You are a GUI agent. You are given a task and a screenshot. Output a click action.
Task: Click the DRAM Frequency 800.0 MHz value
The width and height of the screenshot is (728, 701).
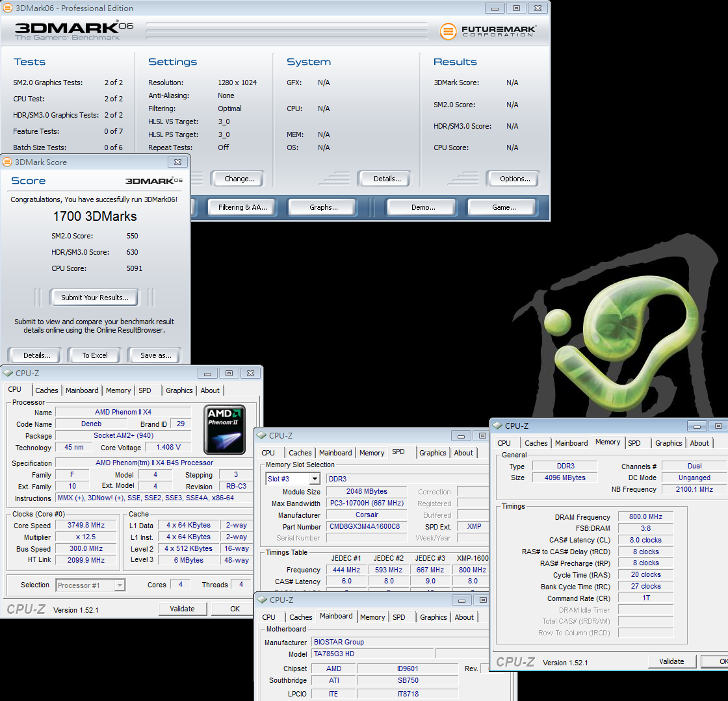[645, 517]
